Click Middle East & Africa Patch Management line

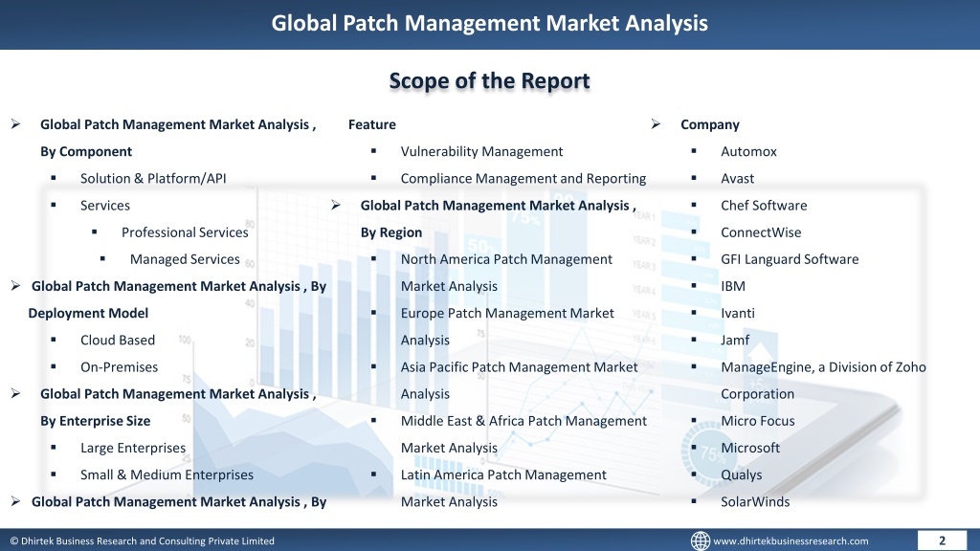point(523,421)
